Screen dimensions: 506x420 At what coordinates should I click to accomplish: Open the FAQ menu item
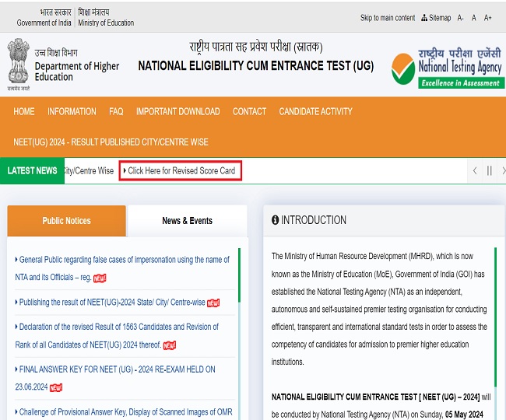(x=116, y=111)
